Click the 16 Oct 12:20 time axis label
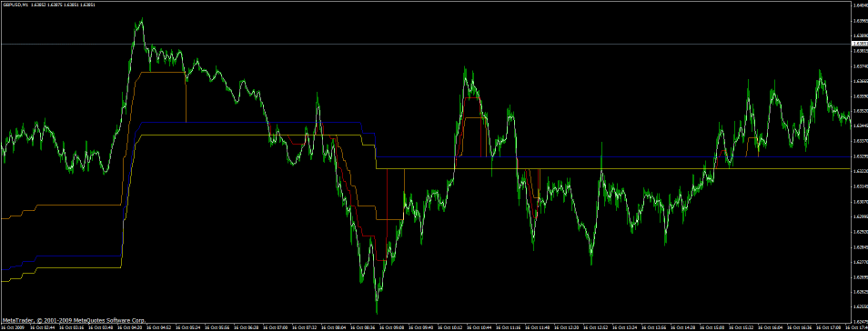 point(566,327)
